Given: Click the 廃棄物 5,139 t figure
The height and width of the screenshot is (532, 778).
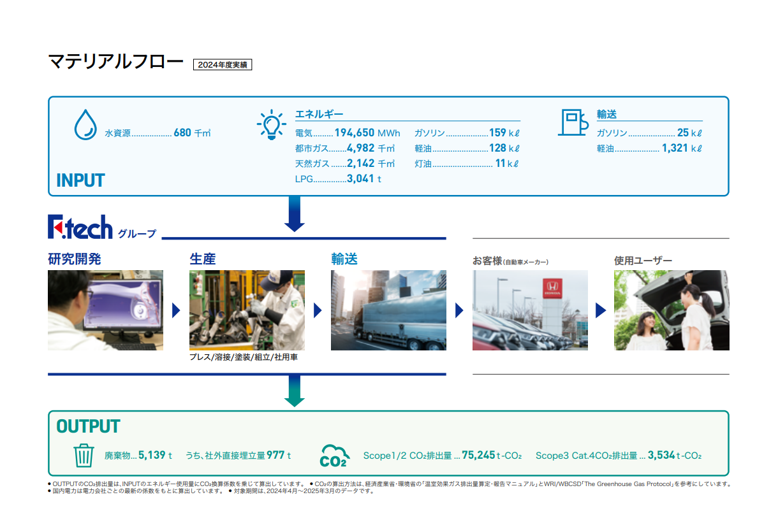Looking at the screenshot, I should (x=152, y=456).
